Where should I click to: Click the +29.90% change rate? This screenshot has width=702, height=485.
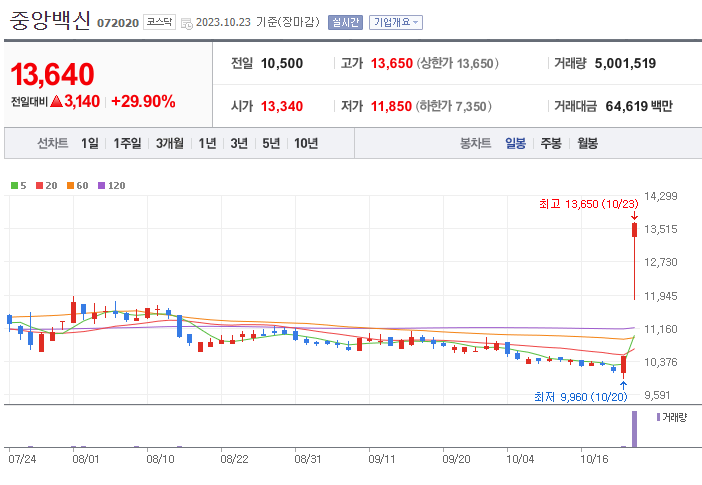(x=143, y=102)
